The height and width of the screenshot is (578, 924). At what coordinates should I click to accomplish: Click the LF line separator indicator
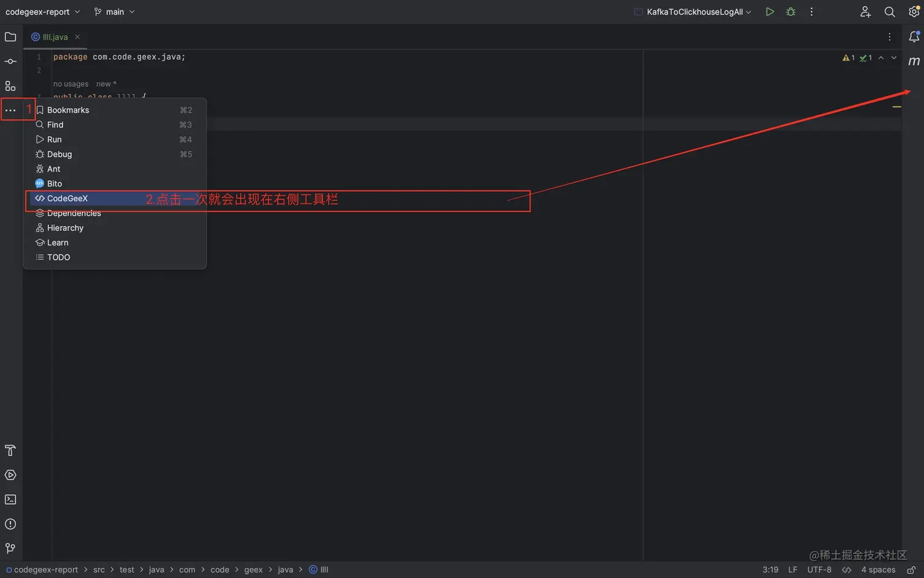click(793, 569)
